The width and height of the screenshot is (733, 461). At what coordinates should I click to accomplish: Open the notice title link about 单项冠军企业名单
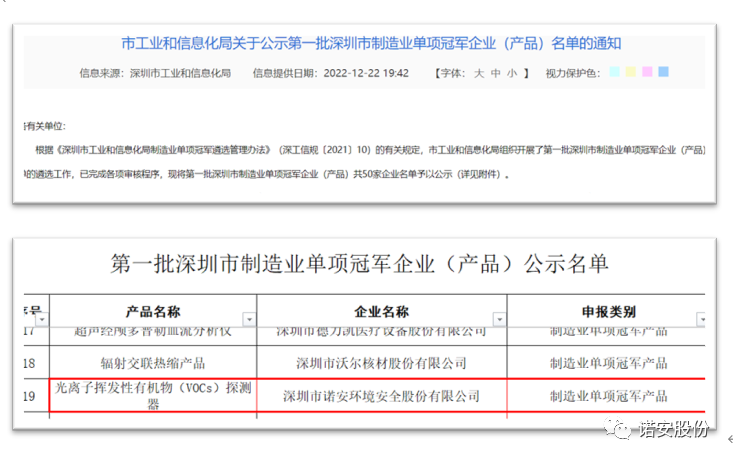[371, 43]
